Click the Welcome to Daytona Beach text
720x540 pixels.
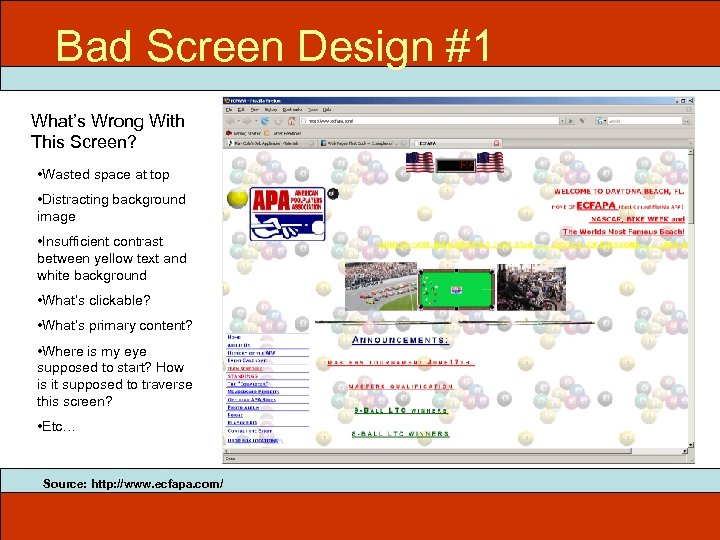[x=619, y=191]
